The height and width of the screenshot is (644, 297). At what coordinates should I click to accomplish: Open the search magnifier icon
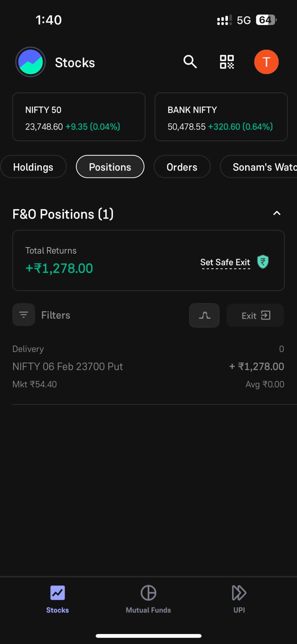coord(190,62)
